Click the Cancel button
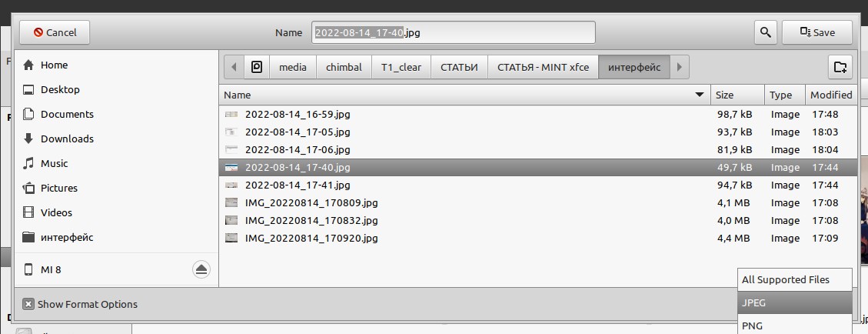Viewport: 868px width, 334px height. pos(54,32)
